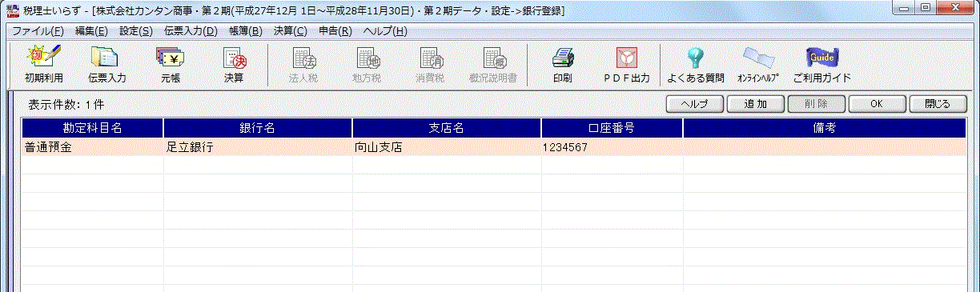Open the 申告(R) menu
Image resolution: width=980 pixels, height=292 pixels.
[x=335, y=31]
